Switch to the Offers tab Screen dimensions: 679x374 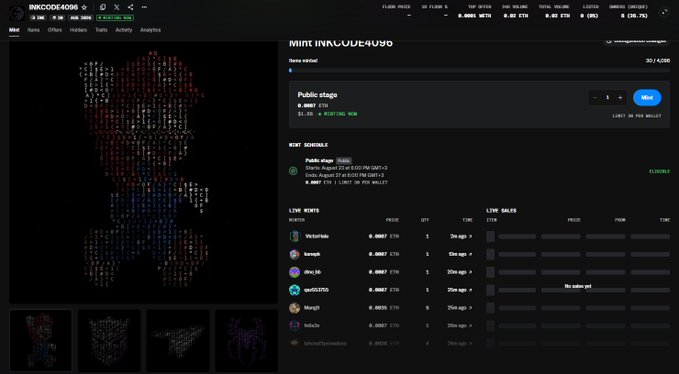[55, 30]
